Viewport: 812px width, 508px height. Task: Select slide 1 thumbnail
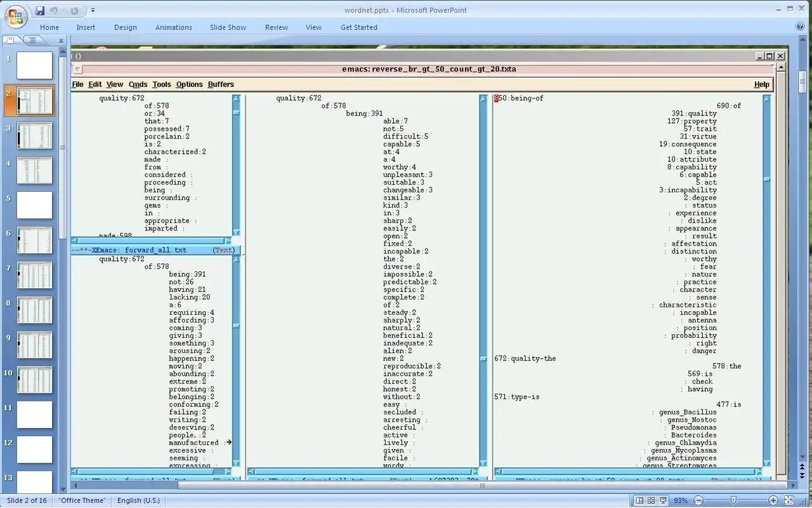(x=34, y=65)
